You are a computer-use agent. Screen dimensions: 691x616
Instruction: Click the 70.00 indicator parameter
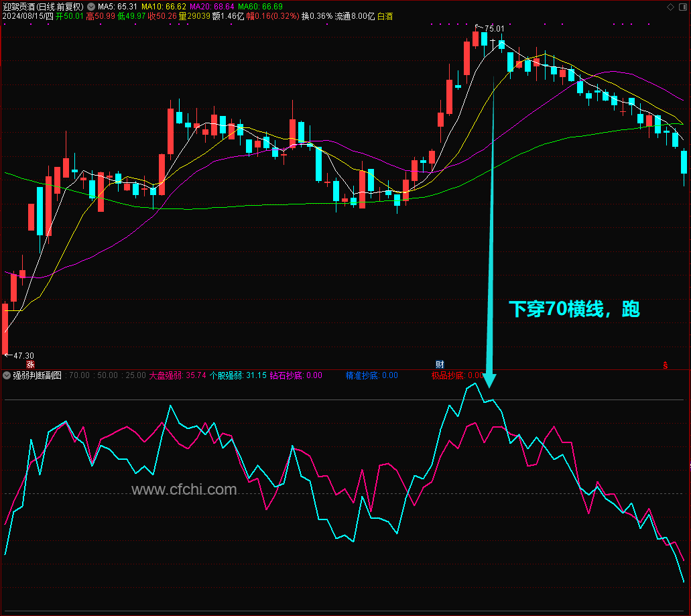pos(79,375)
